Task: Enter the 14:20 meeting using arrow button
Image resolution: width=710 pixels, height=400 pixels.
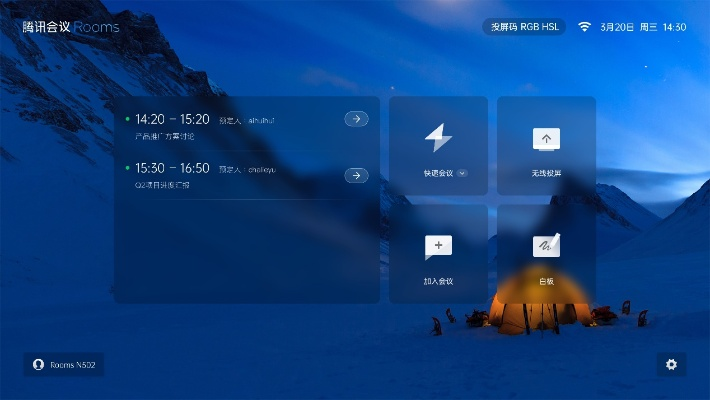Action: (356, 119)
